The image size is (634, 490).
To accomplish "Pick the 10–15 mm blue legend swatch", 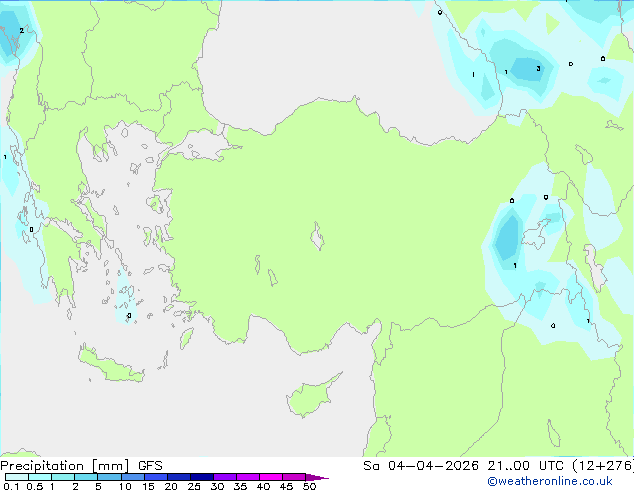I will pos(132,477).
